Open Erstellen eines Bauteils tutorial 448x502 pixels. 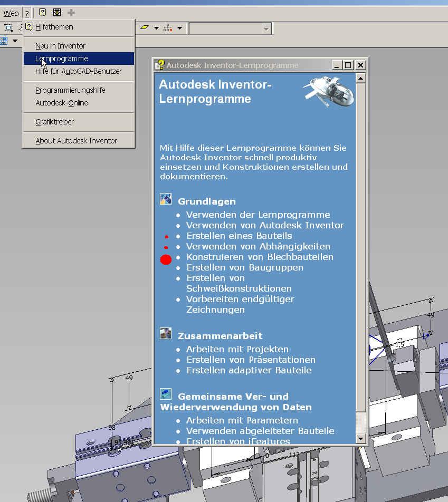click(240, 236)
